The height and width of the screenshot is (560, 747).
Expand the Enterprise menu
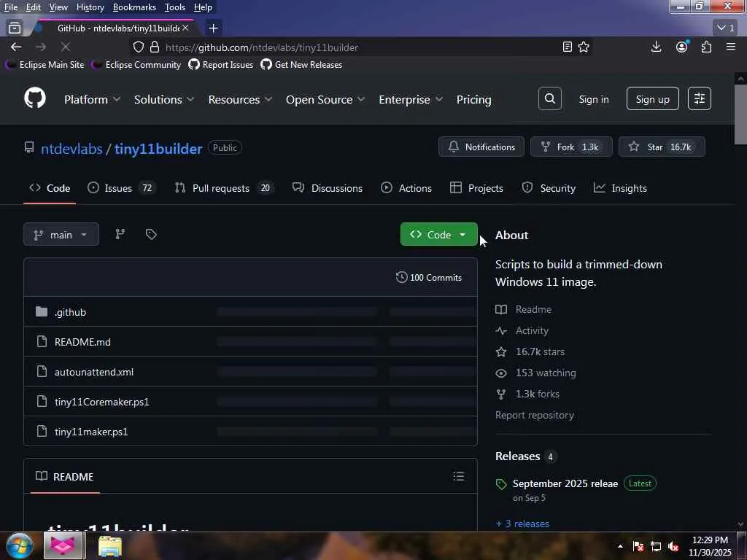pos(411,99)
